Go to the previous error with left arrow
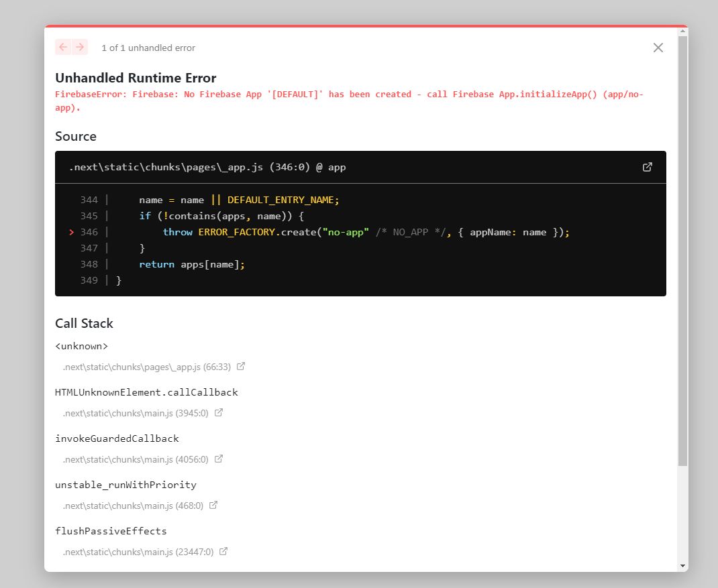This screenshot has width=718, height=588. (x=63, y=47)
